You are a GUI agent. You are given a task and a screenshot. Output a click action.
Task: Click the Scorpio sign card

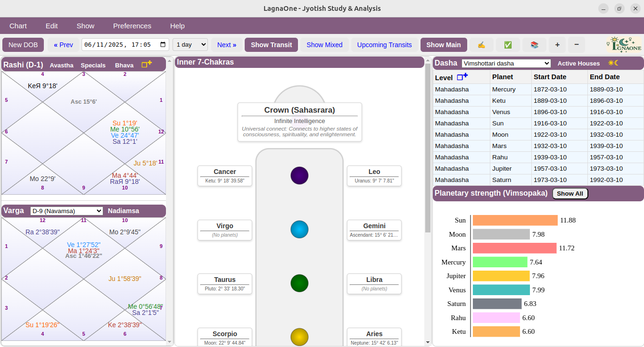(225, 337)
